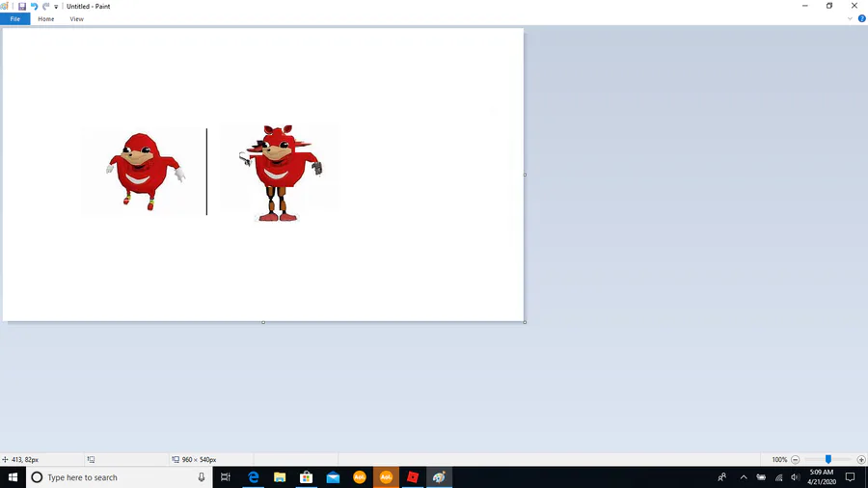868x488 pixels.
Task: Restore down the Paint window
Action: click(829, 6)
